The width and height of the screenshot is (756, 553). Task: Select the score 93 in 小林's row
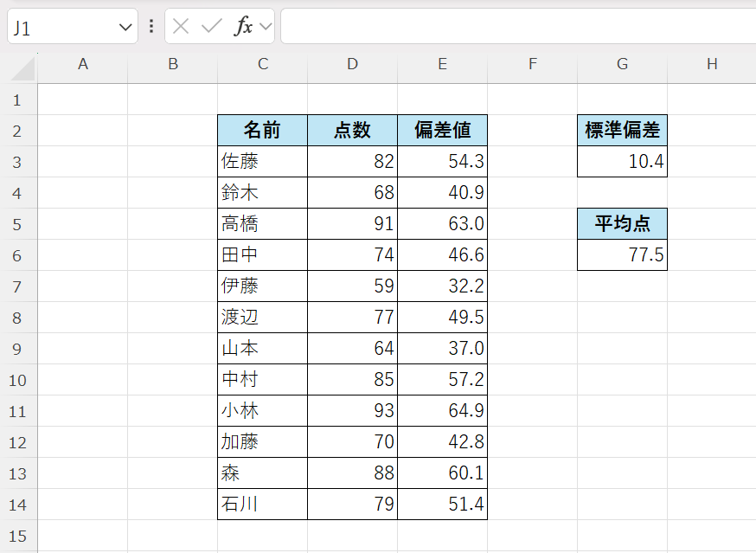pos(352,411)
